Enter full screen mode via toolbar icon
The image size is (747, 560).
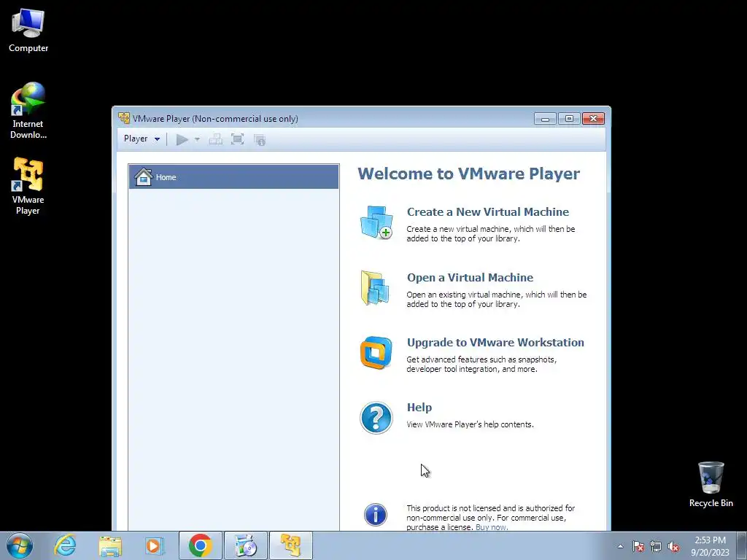(x=237, y=139)
